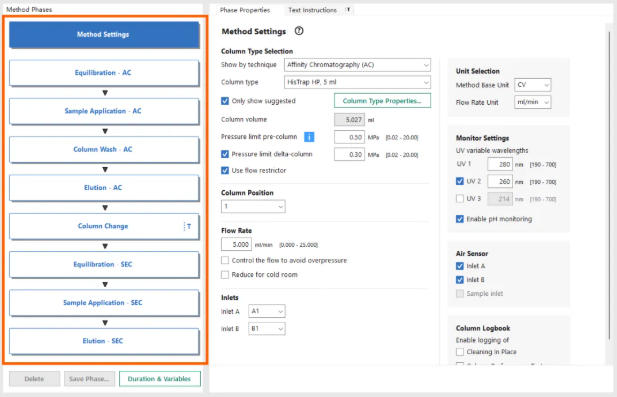This screenshot has height=397, width=617.
Task: Click the Column volume field
Action: (349, 120)
